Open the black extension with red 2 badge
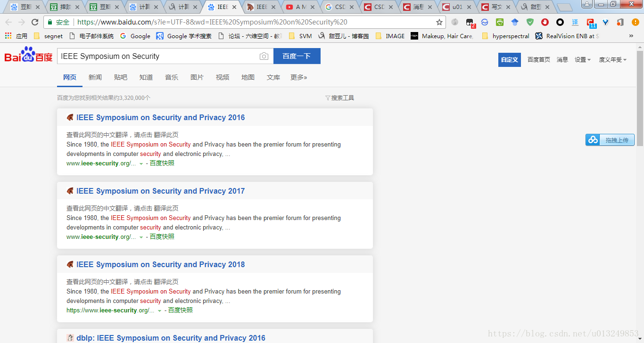Viewport: 644px width, 343px height. point(470,23)
